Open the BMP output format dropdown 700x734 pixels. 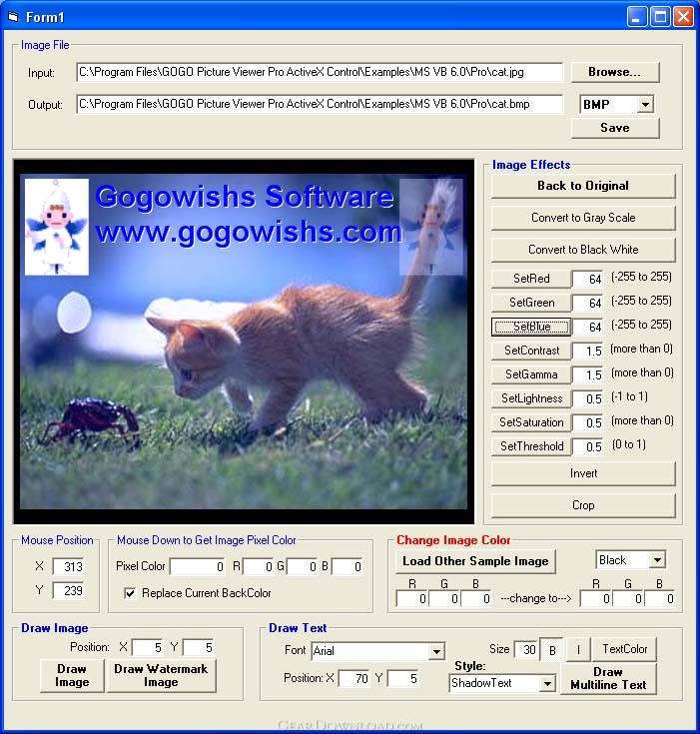pyautogui.click(x=645, y=105)
